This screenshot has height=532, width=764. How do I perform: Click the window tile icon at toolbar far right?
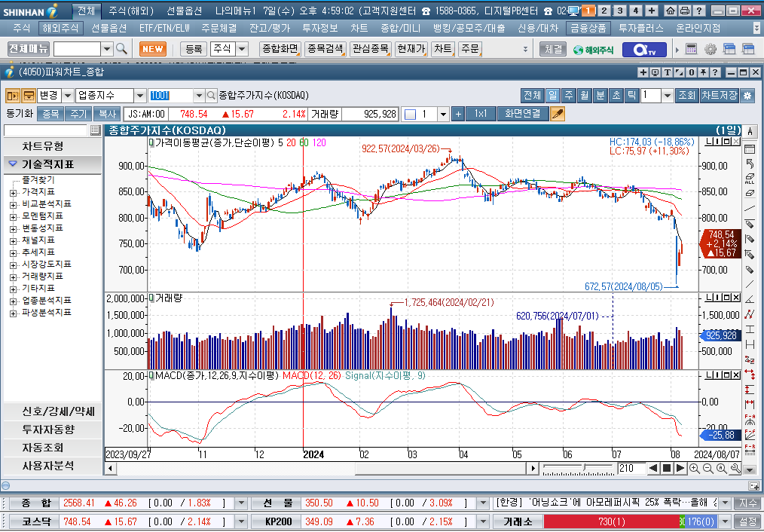click(x=748, y=49)
